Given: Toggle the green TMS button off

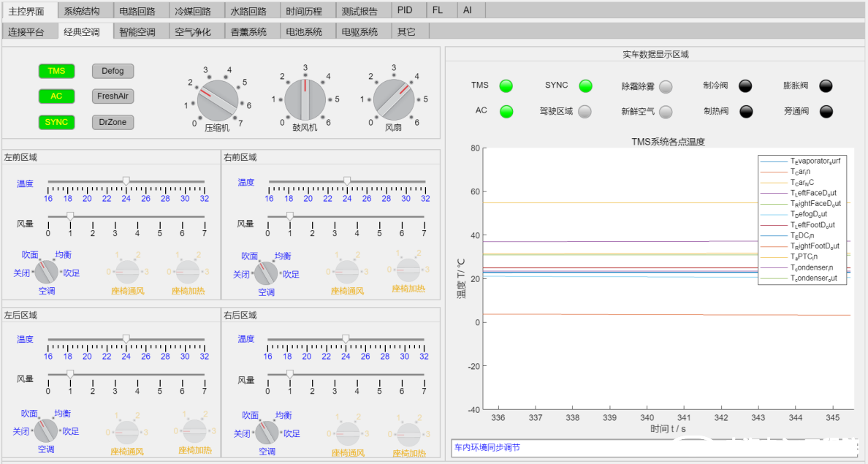Looking at the screenshot, I should coord(56,71).
